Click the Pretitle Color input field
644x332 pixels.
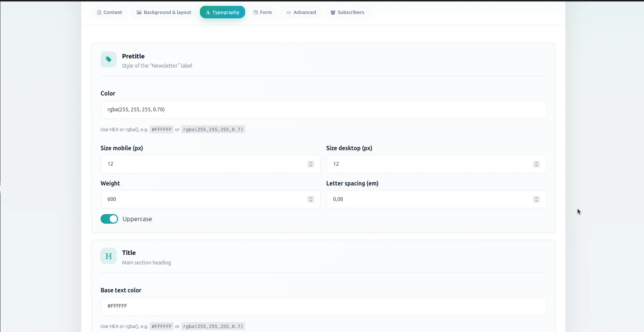(323, 109)
